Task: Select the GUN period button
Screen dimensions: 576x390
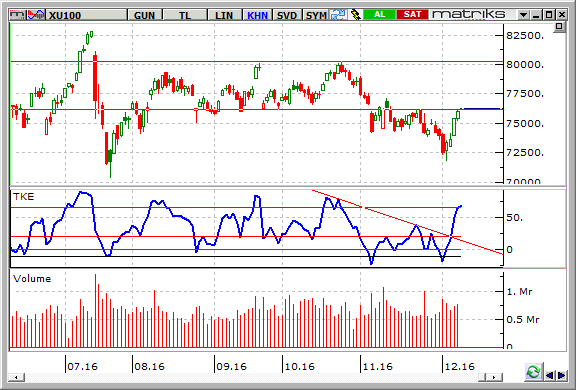Action: click(x=144, y=15)
